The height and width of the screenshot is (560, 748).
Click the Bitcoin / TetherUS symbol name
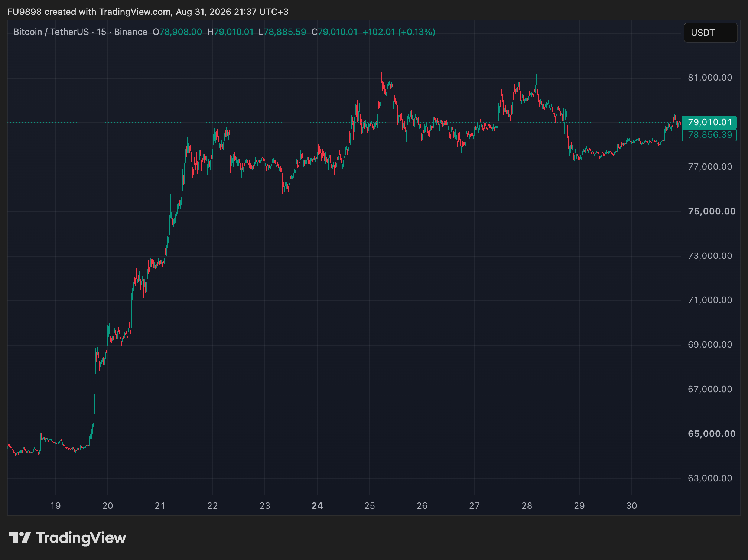pyautogui.click(x=51, y=32)
